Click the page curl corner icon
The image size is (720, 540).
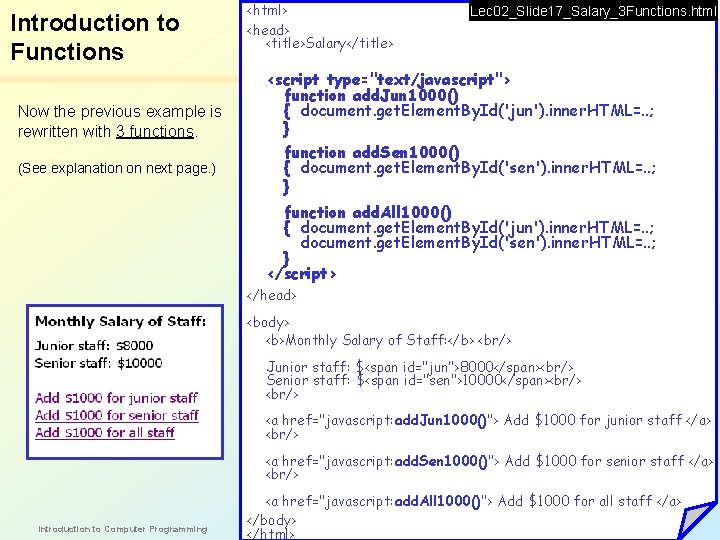[x=697, y=520]
